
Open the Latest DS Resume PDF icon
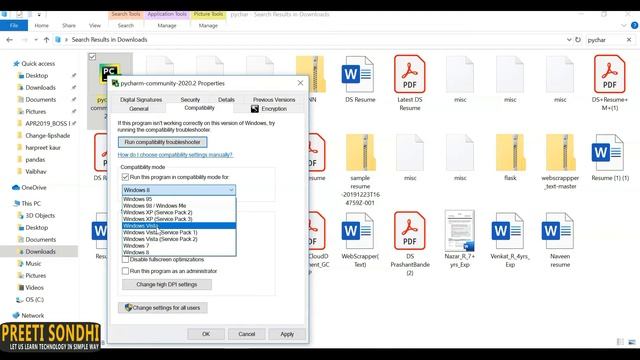(x=409, y=74)
